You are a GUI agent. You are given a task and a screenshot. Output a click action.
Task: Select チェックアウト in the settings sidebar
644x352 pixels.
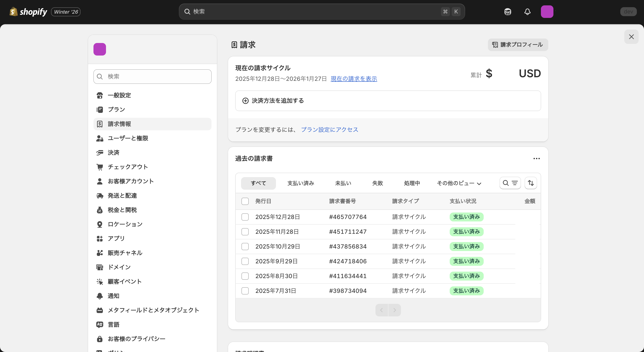coord(127,167)
